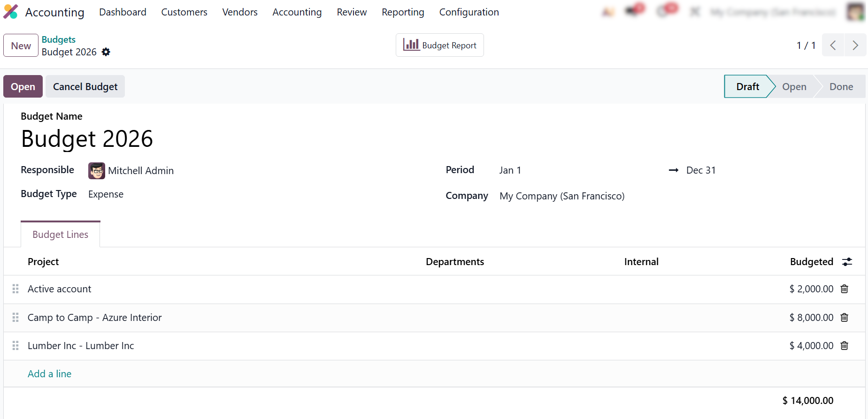Image resolution: width=868 pixels, height=419 pixels.
Task: Expand the Configuration menu
Action: coord(469,12)
